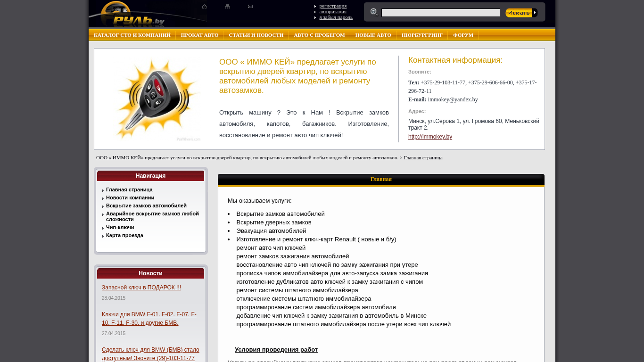Open news item Сделать ключ для BMW (БМВ)
Screen dimensions: 644x362
tap(150, 354)
